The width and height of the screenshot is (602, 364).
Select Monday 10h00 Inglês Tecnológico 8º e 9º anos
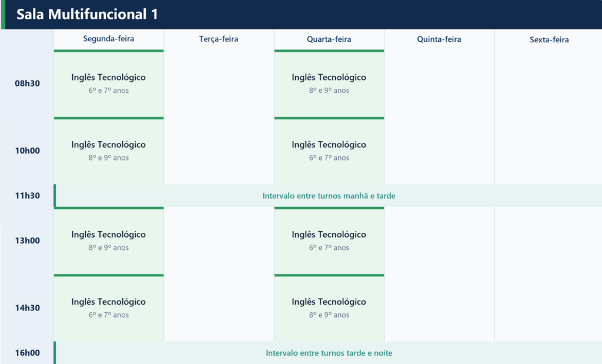(x=109, y=151)
